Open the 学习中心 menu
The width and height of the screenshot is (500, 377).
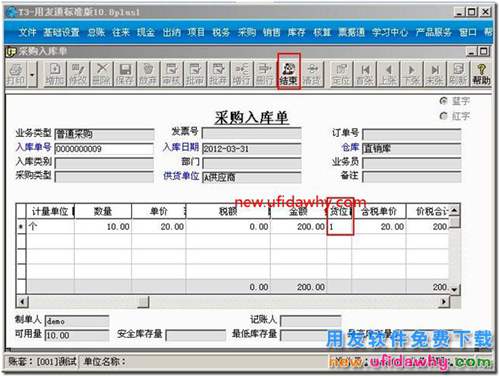pos(390,32)
